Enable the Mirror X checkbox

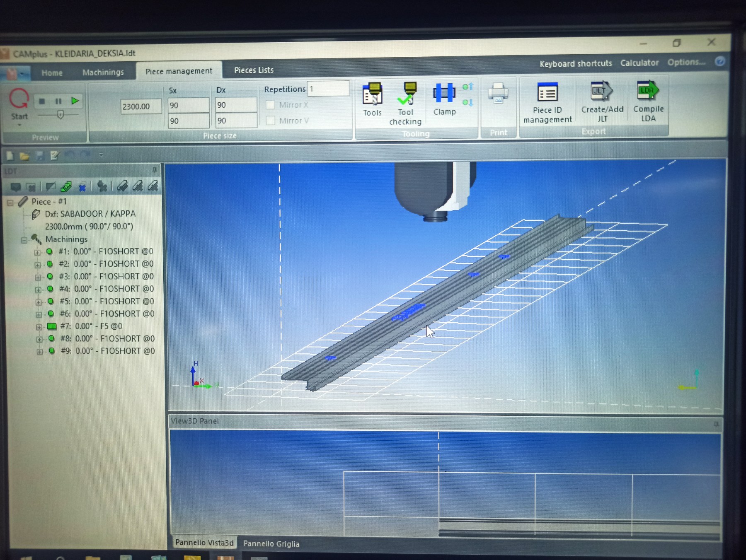click(271, 105)
